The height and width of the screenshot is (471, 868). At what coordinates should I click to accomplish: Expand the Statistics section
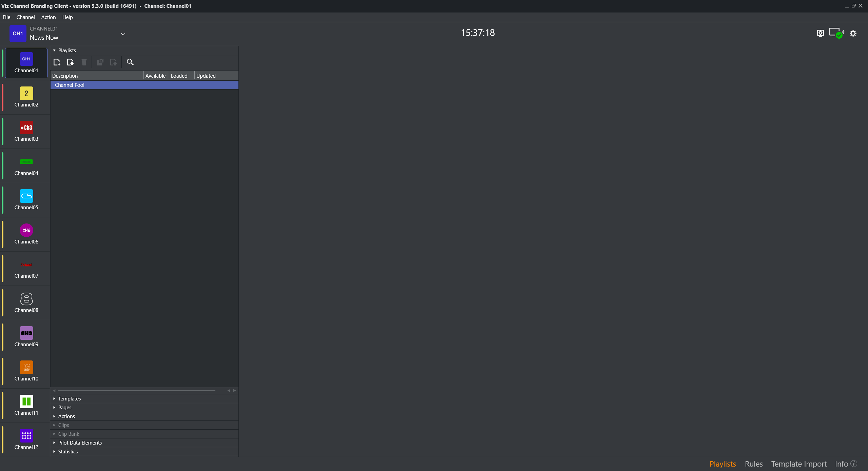click(68, 452)
